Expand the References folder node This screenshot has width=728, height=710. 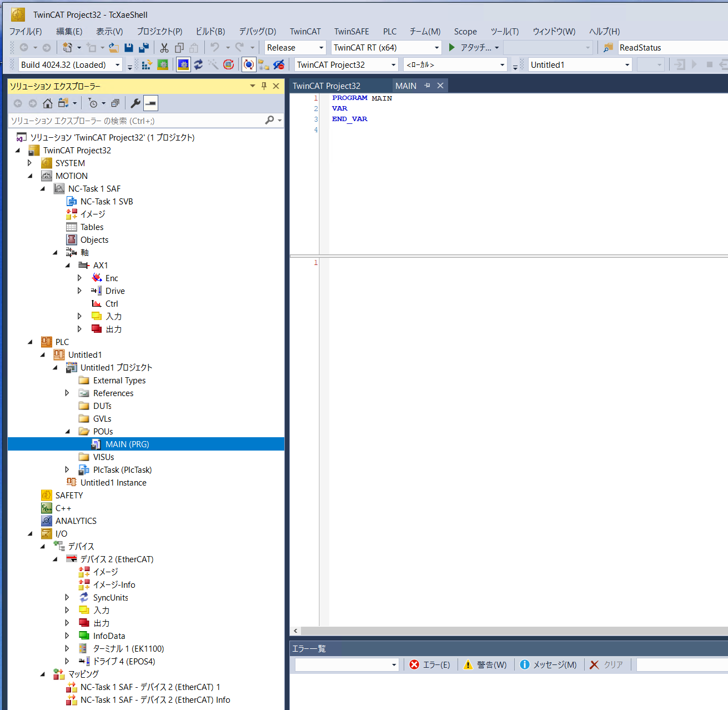point(67,393)
